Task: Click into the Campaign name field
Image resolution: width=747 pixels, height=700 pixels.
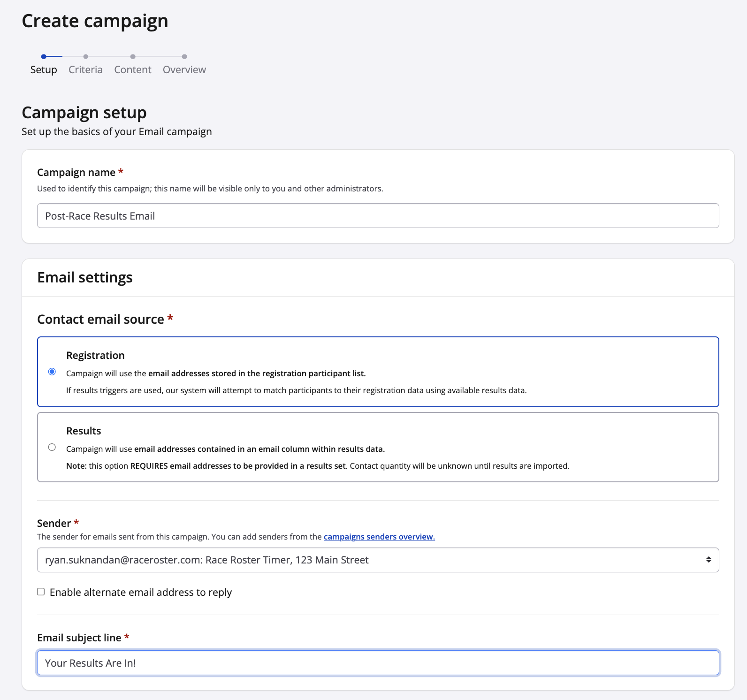Action: coord(378,216)
